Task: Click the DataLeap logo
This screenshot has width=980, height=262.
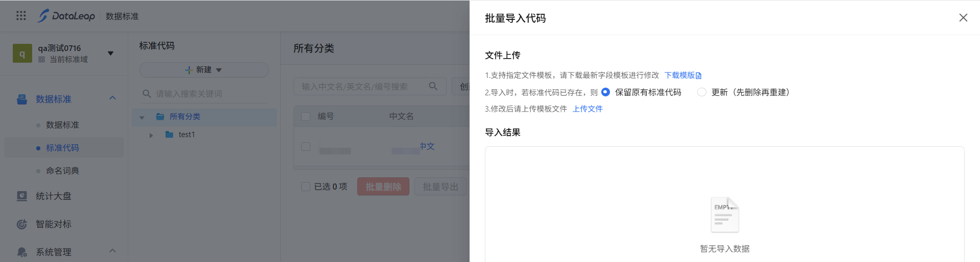Action: click(66, 16)
